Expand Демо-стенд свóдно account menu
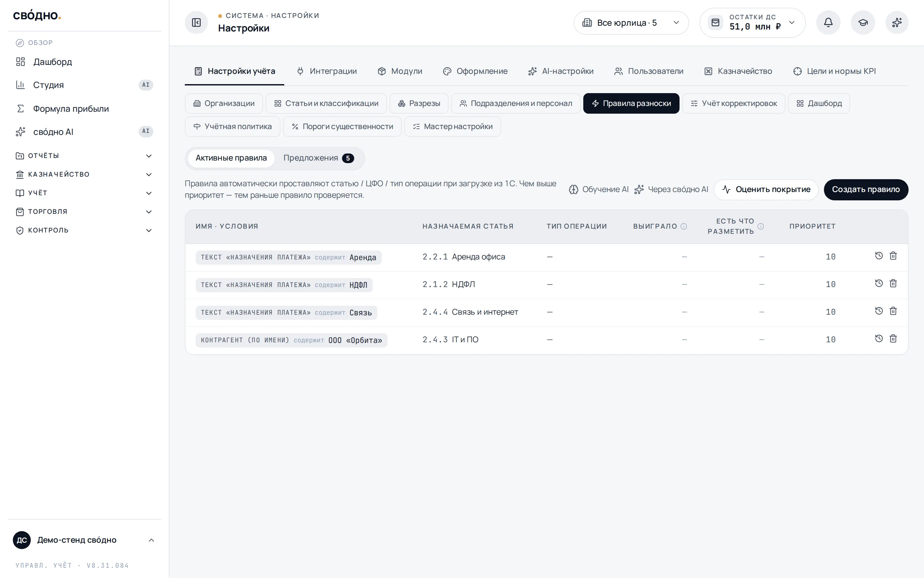The image size is (924, 578). [x=84, y=540]
